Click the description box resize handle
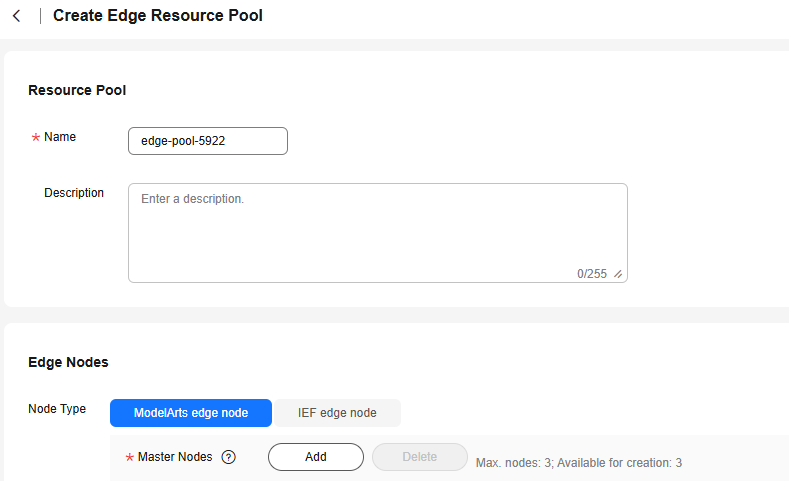The width and height of the screenshot is (789, 481). pos(618,274)
